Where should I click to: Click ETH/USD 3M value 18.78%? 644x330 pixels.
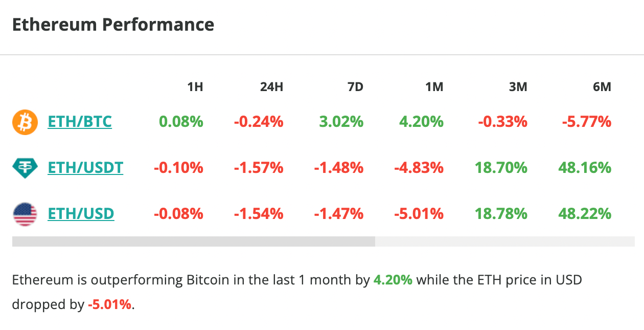tap(501, 213)
